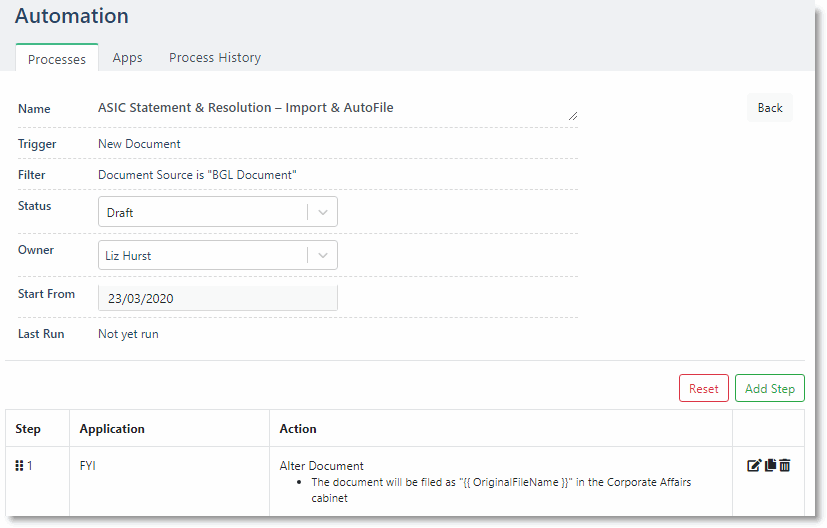Delete step 1 with the trash icon
Viewport: 827px width, 528px height.
785,465
